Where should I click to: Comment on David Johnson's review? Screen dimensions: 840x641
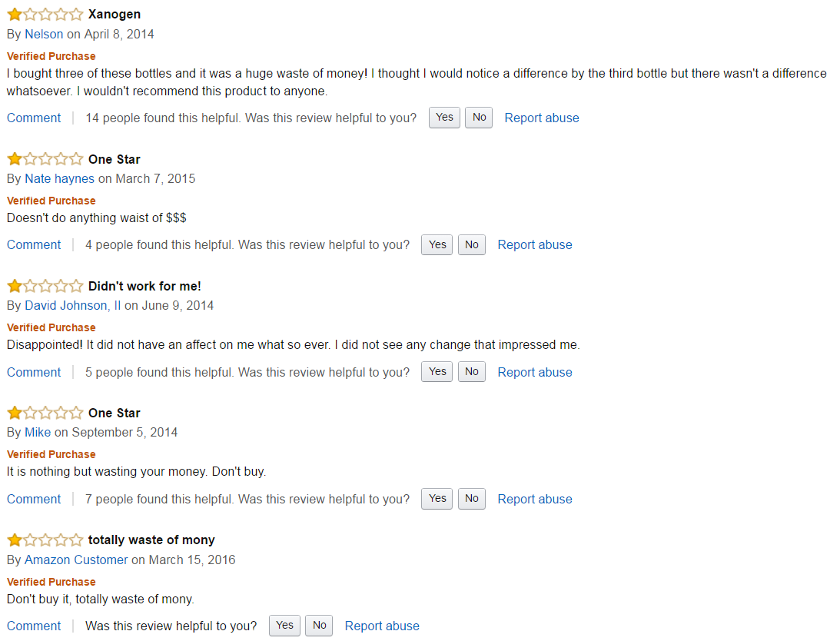34,372
